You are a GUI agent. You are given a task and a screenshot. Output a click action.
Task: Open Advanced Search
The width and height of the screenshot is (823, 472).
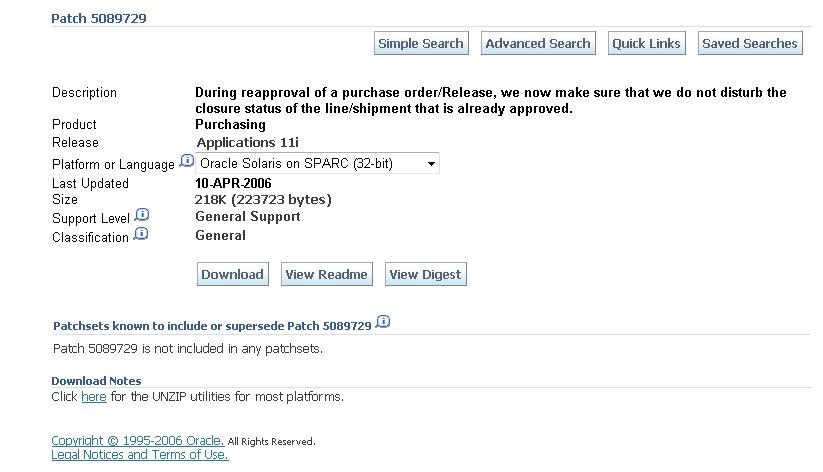[538, 43]
